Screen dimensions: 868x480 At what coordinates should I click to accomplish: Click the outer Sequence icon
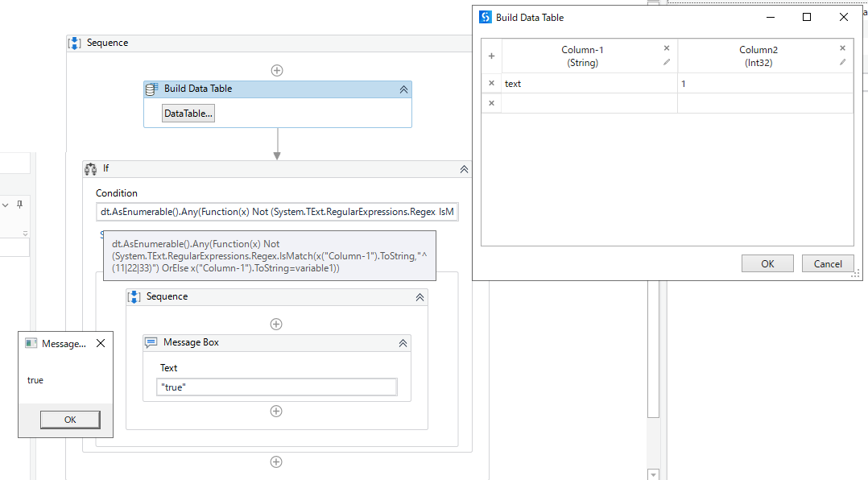coord(74,43)
